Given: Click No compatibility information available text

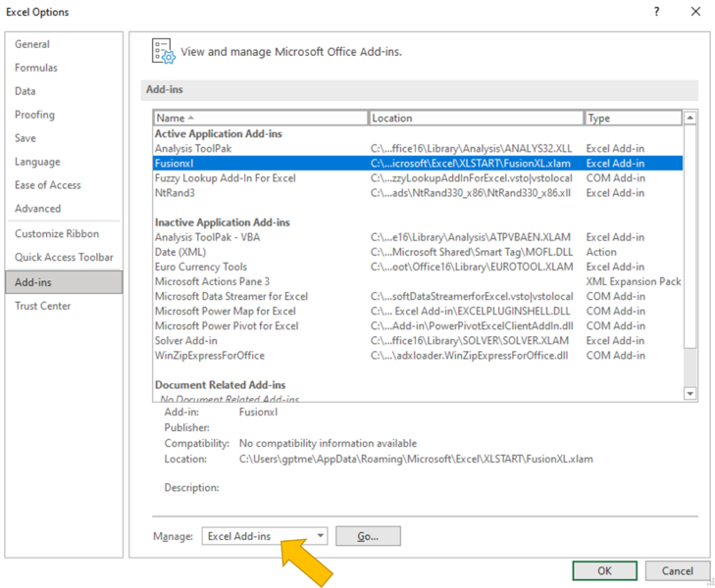Looking at the screenshot, I should pyautogui.click(x=328, y=443).
